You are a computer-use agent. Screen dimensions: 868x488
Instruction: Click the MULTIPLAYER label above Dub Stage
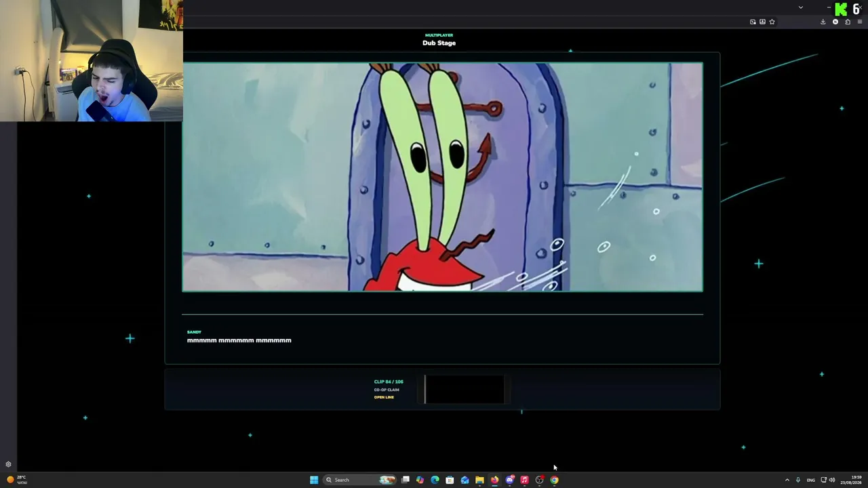click(x=439, y=35)
